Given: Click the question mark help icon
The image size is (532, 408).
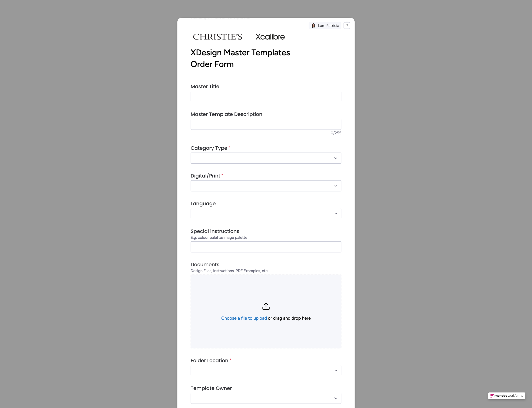Looking at the screenshot, I should click(x=347, y=26).
